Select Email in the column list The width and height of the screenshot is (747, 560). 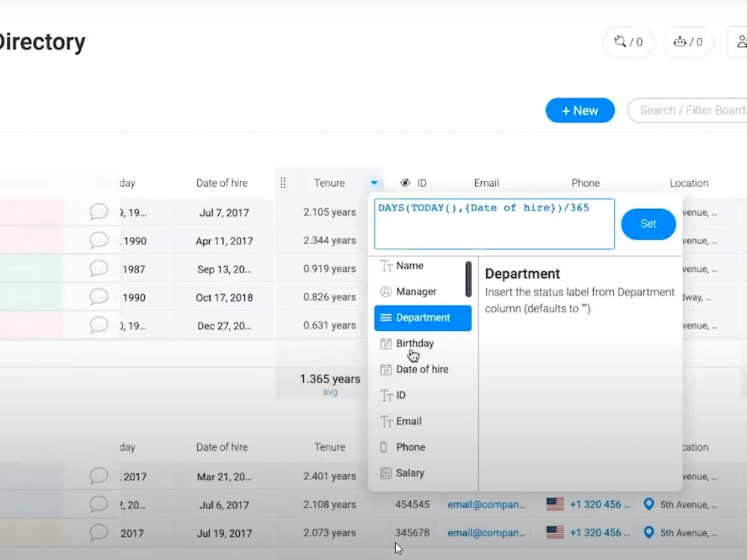(423, 421)
